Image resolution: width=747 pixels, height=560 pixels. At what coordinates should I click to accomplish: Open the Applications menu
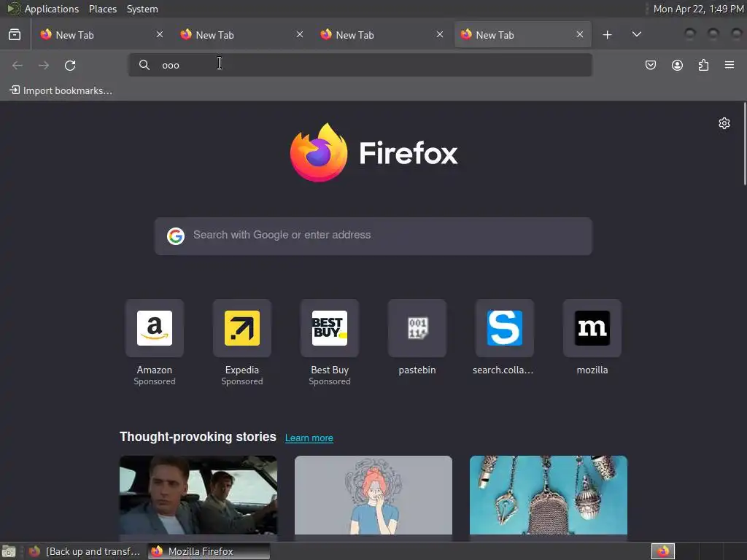tap(52, 9)
